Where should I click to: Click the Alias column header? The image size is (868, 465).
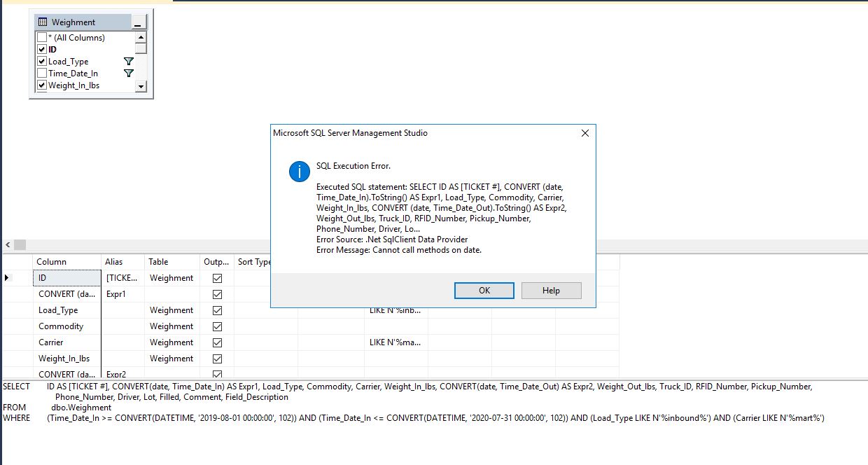coord(123,262)
